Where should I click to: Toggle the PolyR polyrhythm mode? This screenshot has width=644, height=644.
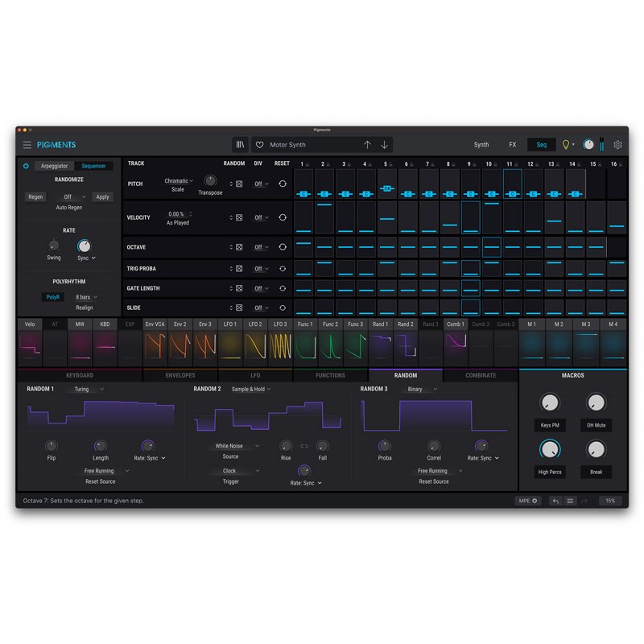[52, 297]
